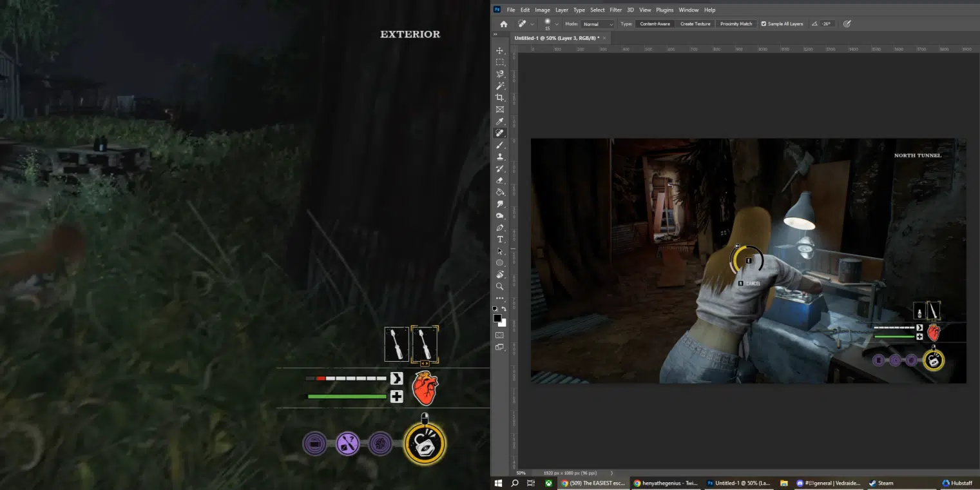Open the Windows Start menu
Viewport: 980px width, 490px height.
click(x=498, y=483)
